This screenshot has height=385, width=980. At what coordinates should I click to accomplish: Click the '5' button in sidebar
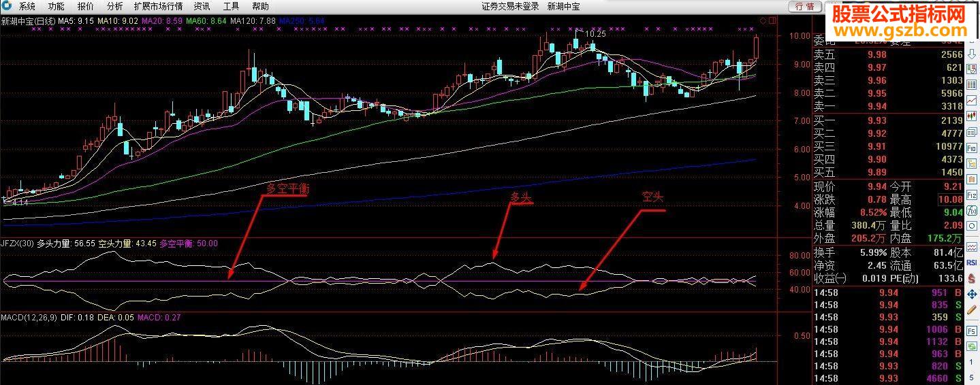pos(972,376)
